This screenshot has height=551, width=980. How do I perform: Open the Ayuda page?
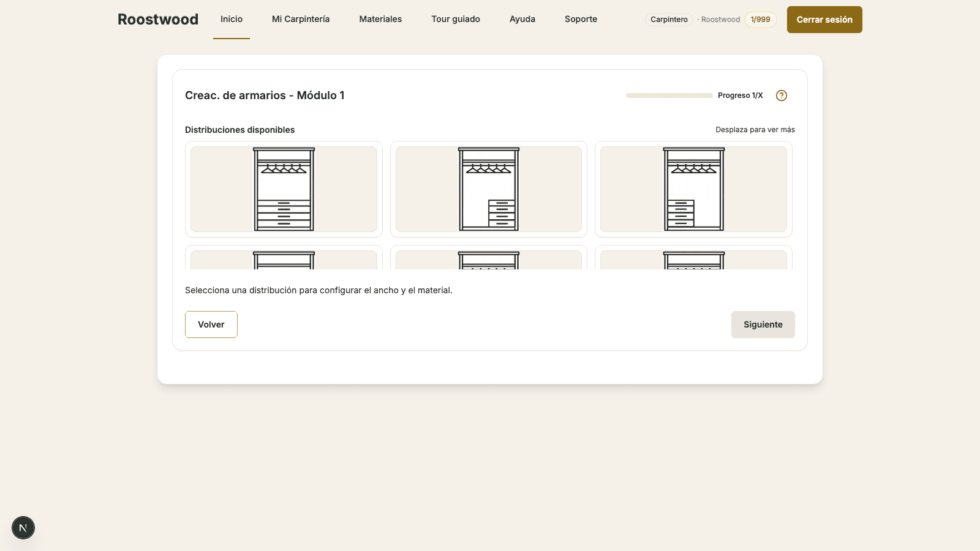coord(522,20)
